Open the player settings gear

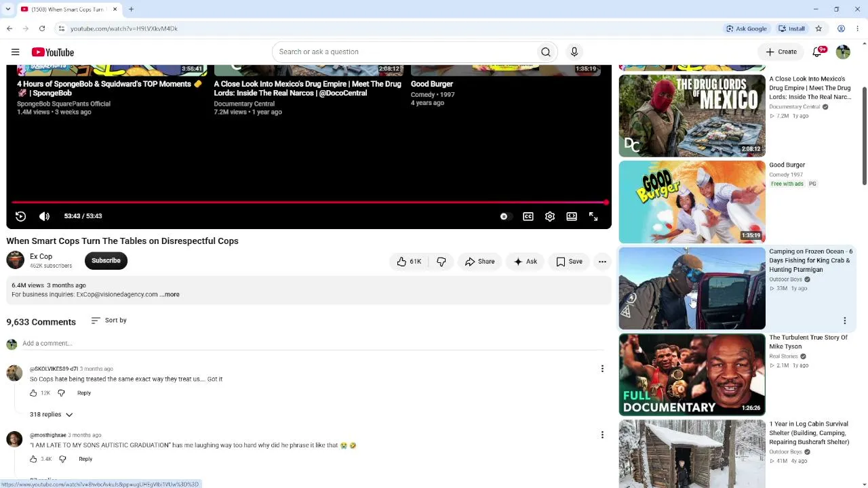[550, 216]
